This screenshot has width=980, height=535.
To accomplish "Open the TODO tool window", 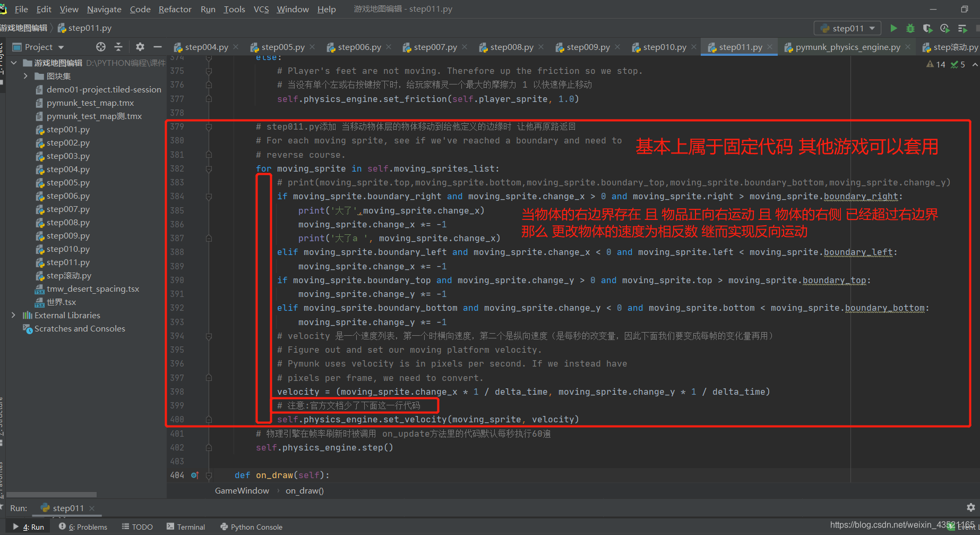I will point(137,527).
